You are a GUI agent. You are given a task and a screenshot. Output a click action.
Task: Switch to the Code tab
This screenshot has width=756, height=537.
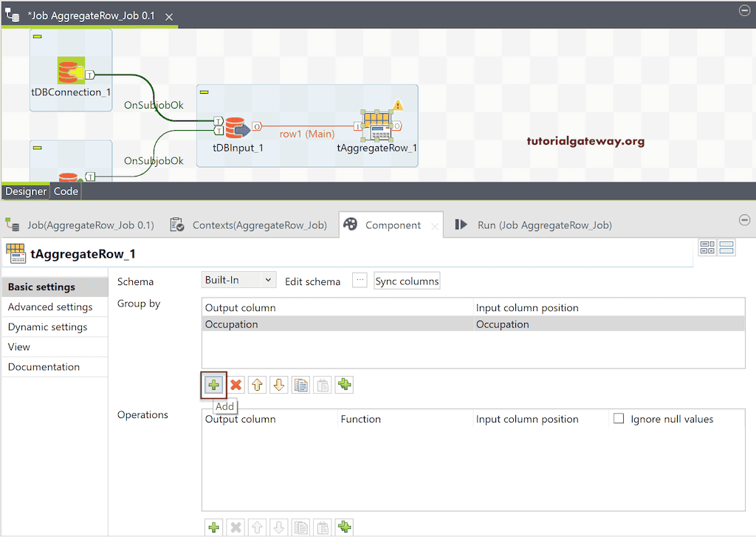click(x=66, y=191)
